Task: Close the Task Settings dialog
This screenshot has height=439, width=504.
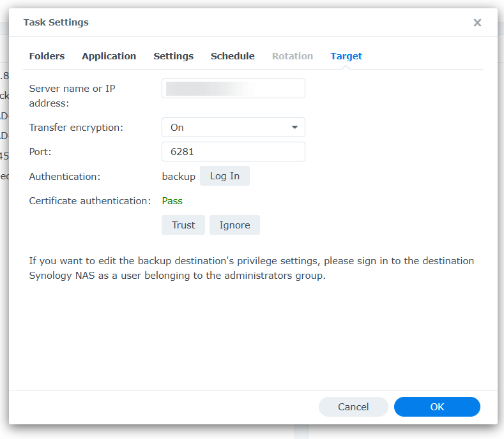Action: coord(477,22)
